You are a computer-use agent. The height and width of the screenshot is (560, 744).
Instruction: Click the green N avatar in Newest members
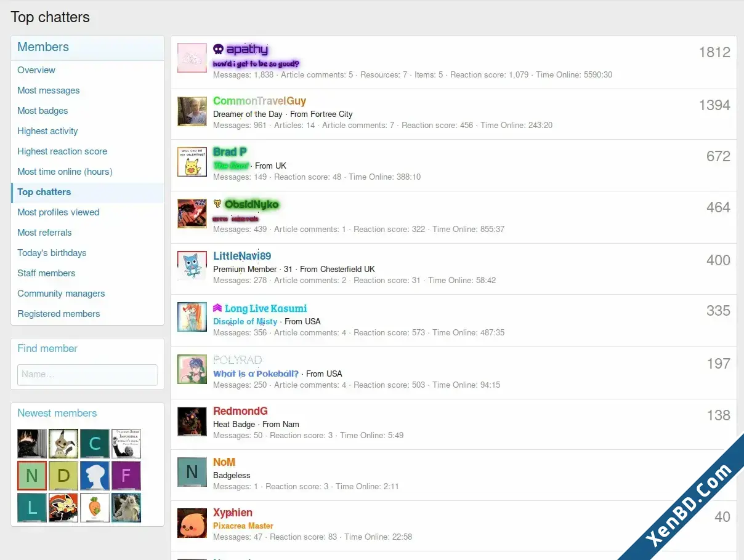pyautogui.click(x=32, y=476)
